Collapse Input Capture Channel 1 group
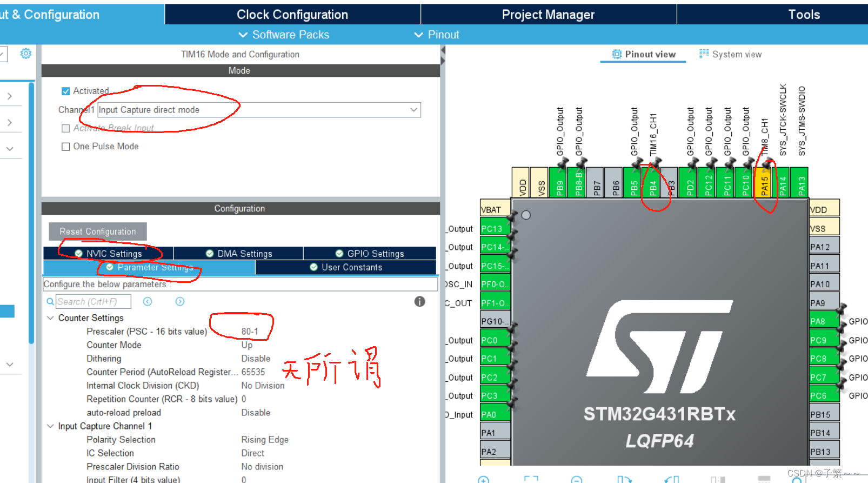Image resolution: width=868 pixels, height=483 pixels. 50,426
